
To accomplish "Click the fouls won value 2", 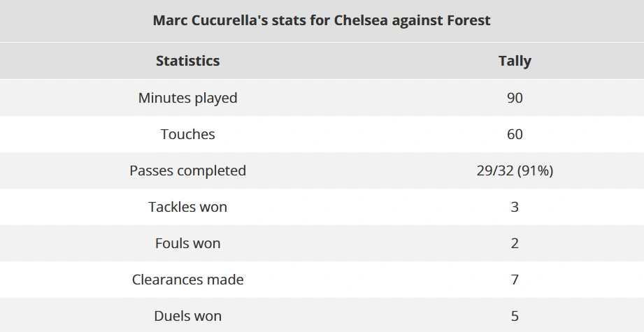I will coord(515,243).
